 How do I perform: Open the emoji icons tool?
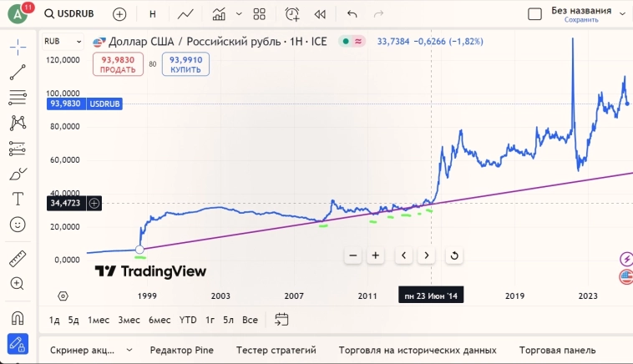[18, 225]
